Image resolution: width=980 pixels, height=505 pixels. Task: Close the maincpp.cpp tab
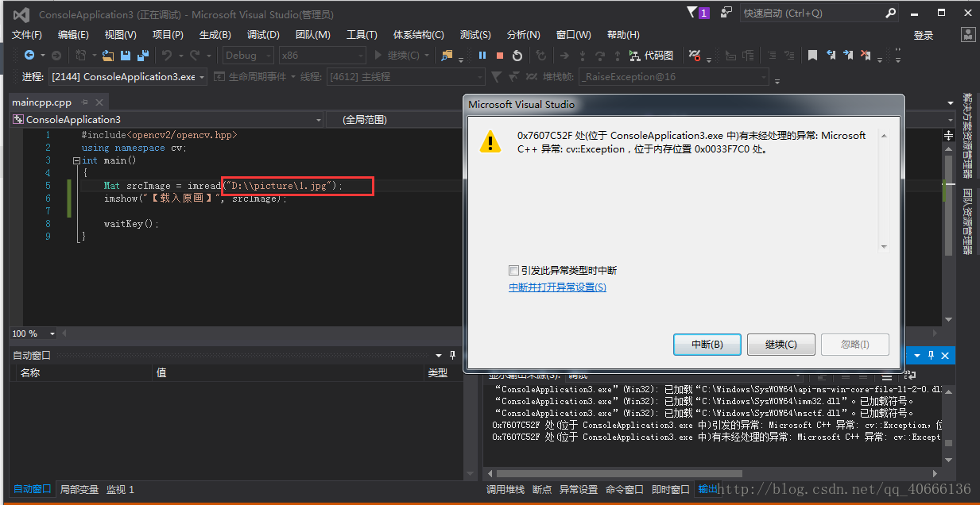pos(100,102)
